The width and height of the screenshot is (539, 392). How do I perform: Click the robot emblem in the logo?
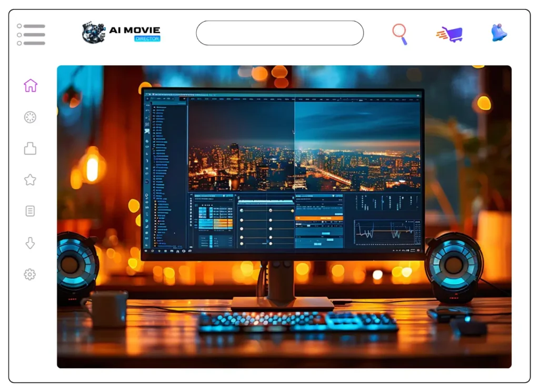[x=94, y=33]
